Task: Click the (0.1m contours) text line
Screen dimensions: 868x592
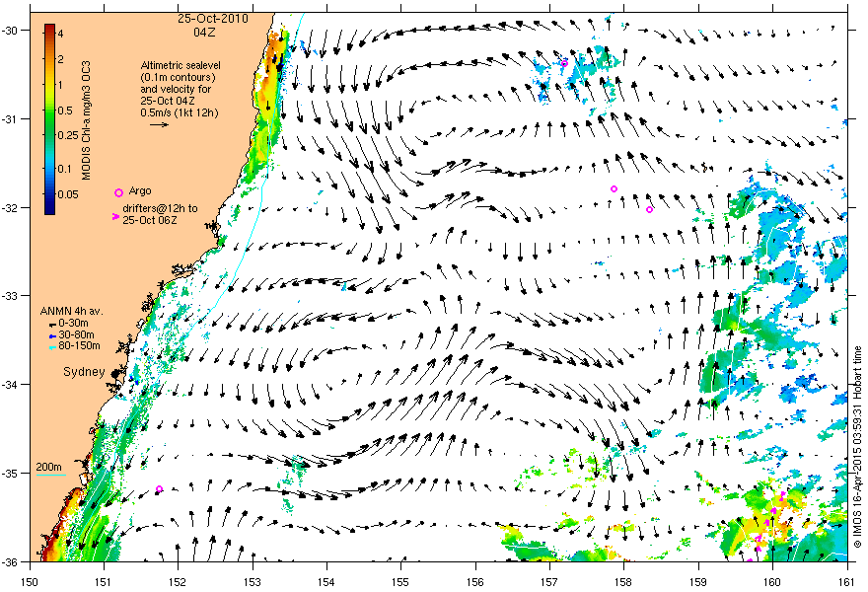Action: (179, 77)
